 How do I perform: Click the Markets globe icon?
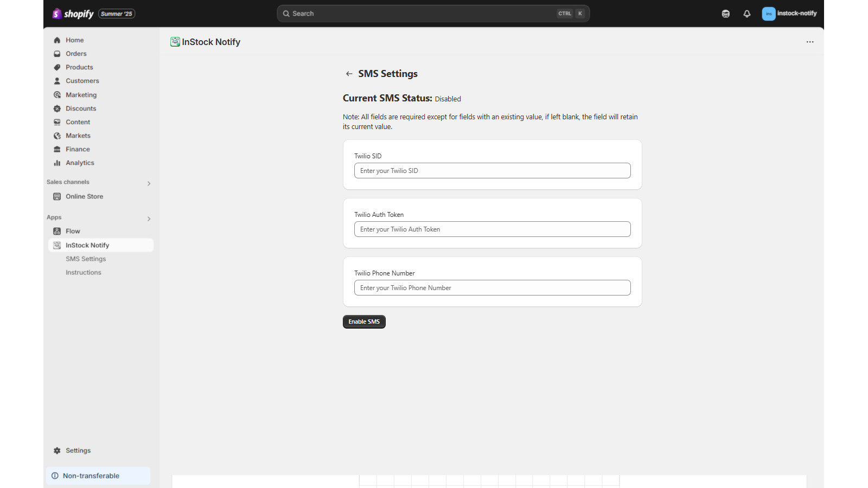pos(57,136)
